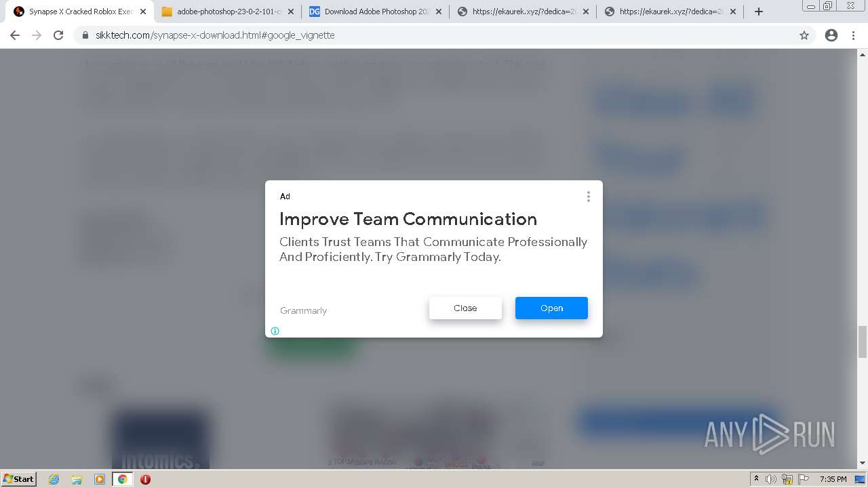Open the red Opera-style taskbar icon
Screen dimensions: 868x488
pyautogui.click(x=145, y=479)
